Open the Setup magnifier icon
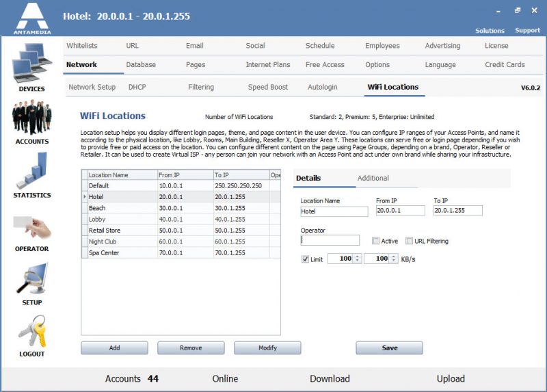This screenshot has height=392, width=547. pyautogui.click(x=31, y=278)
